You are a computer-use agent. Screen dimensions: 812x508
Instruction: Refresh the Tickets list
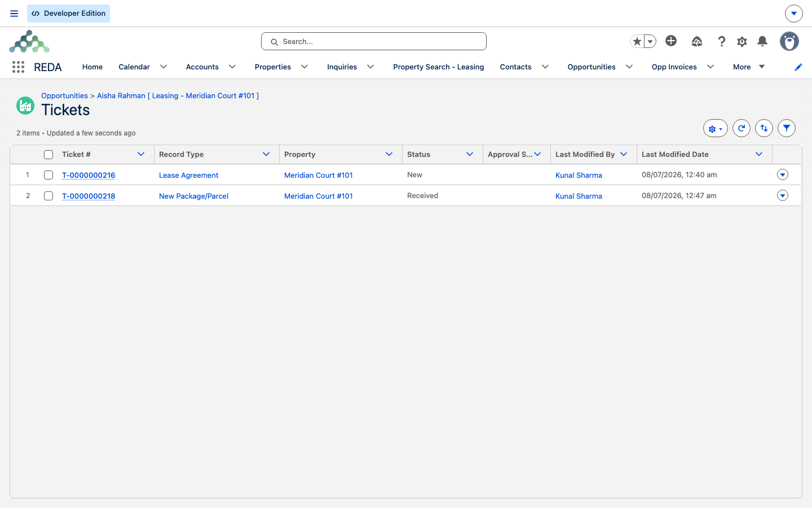pyautogui.click(x=742, y=128)
